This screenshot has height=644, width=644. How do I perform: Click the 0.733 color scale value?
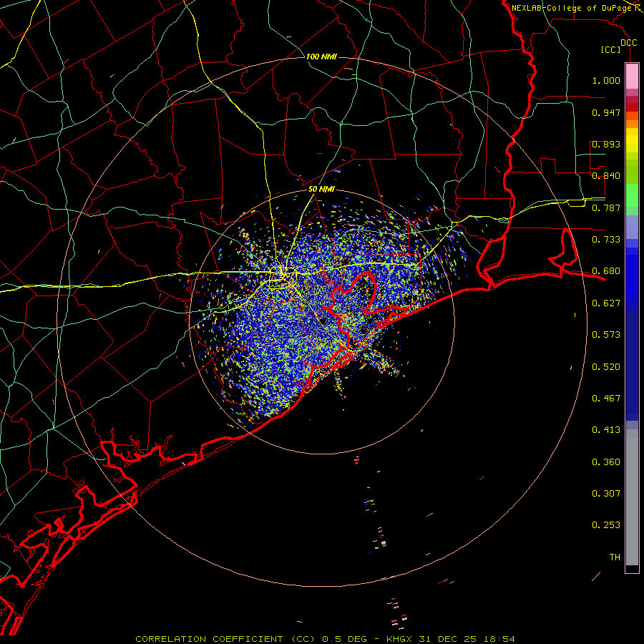606,240
